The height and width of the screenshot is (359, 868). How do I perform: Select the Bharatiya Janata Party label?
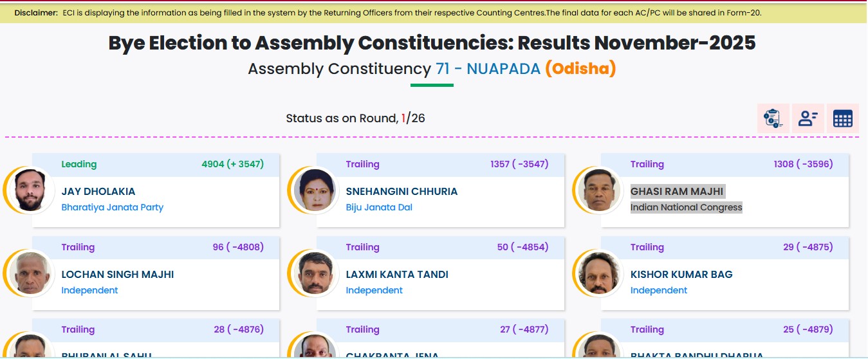pyautogui.click(x=112, y=207)
